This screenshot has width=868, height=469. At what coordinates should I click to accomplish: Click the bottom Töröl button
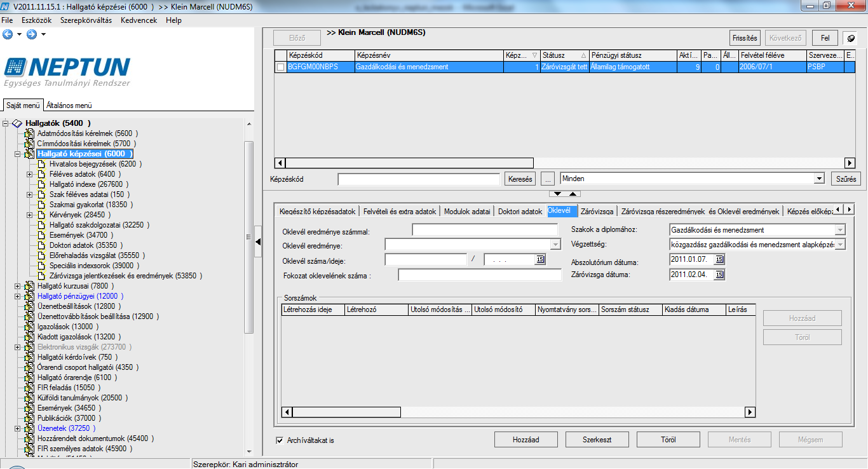point(668,440)
